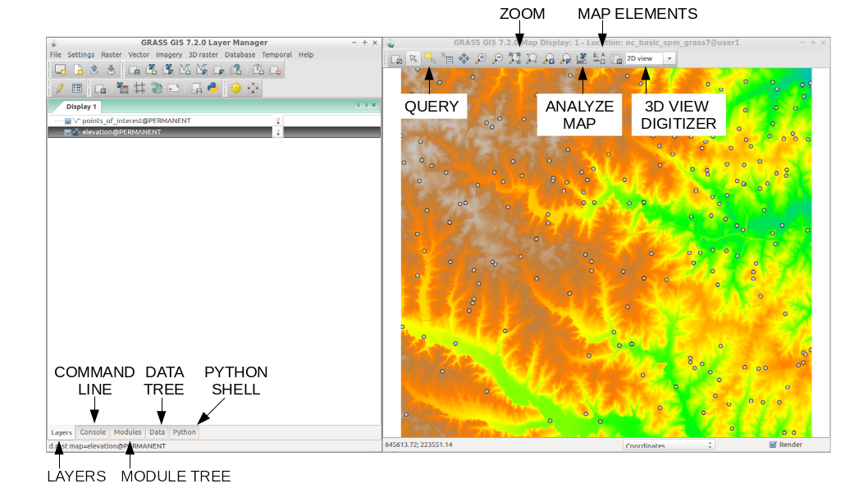Launch the georectifier tool
The height and width of the screenshot is (488, 868).
tap(139, 88)
